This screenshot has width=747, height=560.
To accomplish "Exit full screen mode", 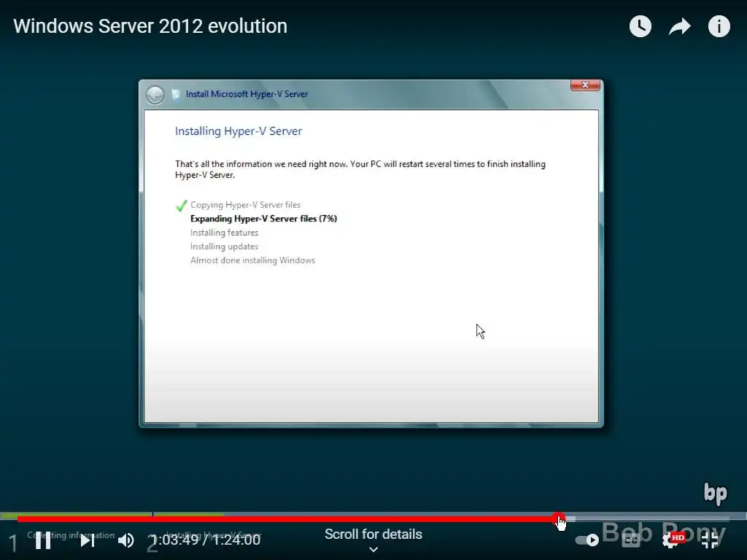I will [x=710, y=540].
